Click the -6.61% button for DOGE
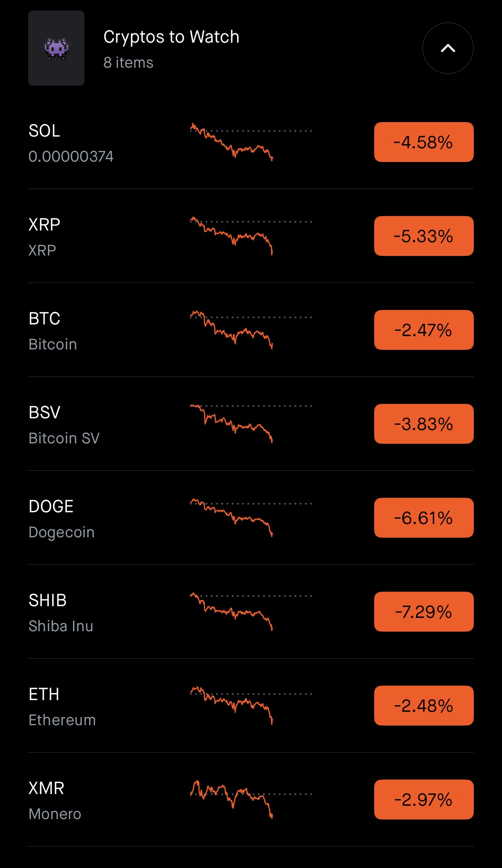This screenshot has width=502, height=868. (424, 518)
